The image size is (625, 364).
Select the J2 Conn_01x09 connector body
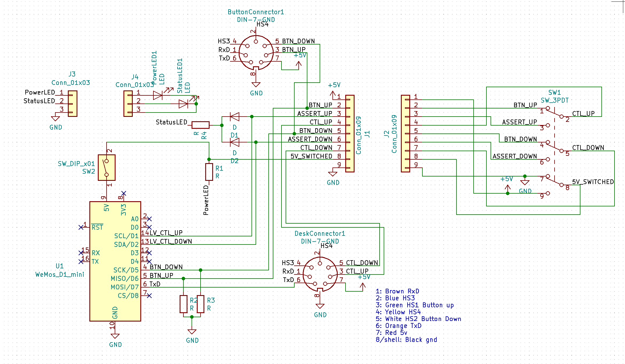coord(406,133)
